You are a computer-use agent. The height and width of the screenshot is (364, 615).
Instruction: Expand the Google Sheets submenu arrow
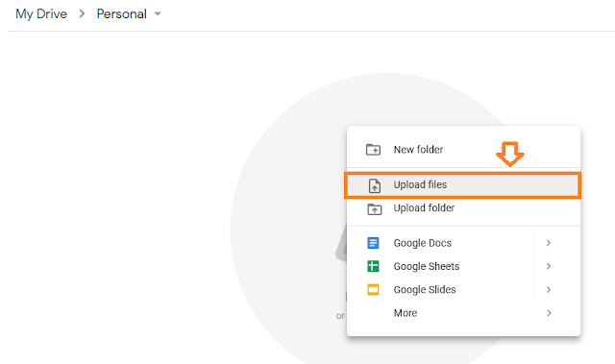(x=549, y=266)
